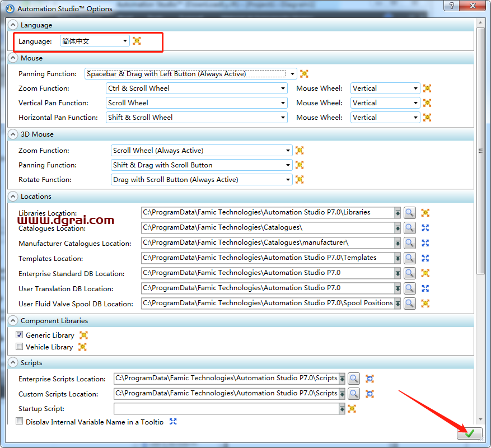Reset the Mouse Panning Function to default
491x448 pixels.
coord(304,73)
